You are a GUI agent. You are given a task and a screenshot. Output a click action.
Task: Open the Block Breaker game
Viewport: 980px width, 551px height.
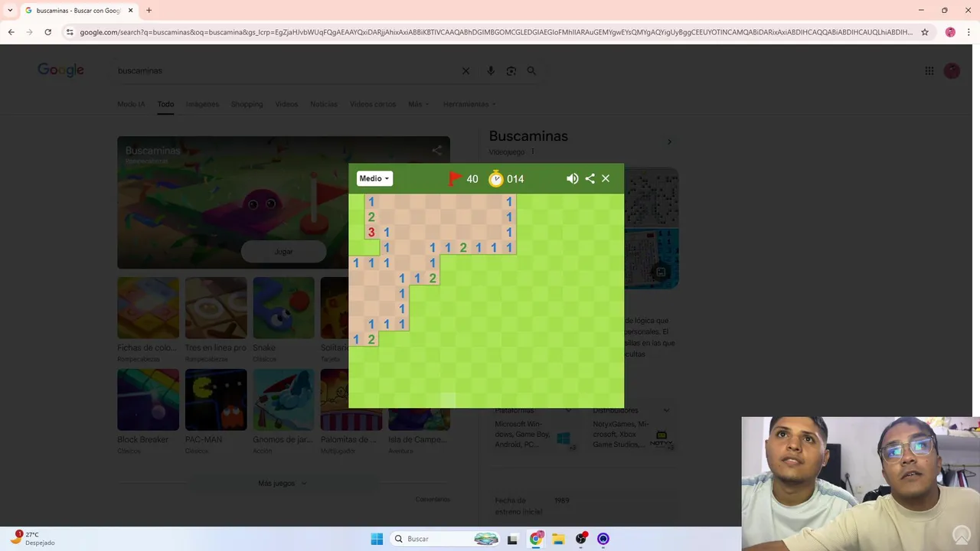(148, 399)
